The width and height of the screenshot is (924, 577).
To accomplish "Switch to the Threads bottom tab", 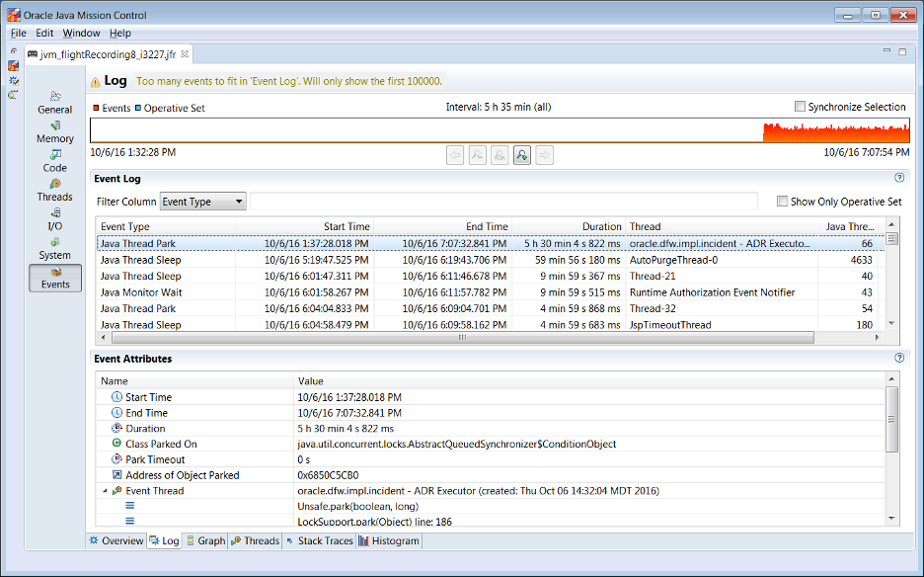I will click(x=255, y=540).
